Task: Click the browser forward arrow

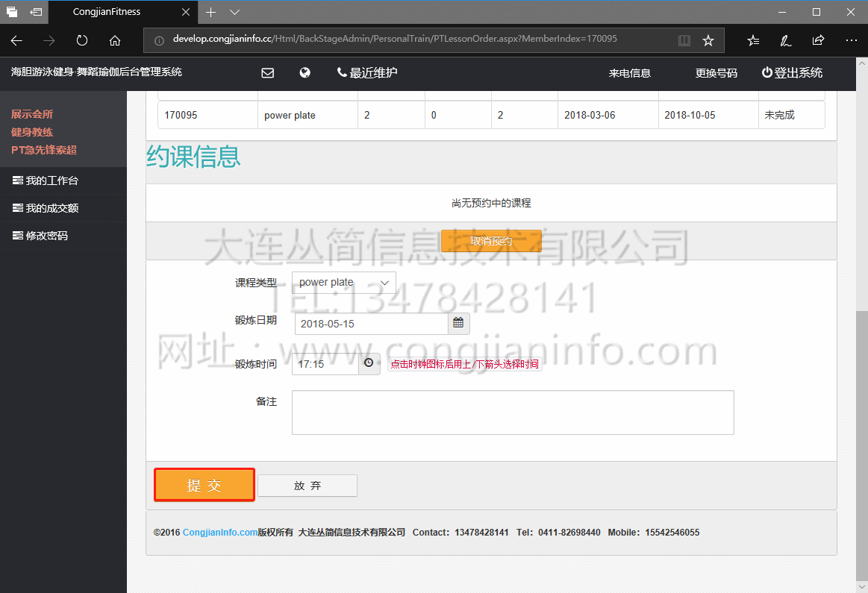Action: 49,40
